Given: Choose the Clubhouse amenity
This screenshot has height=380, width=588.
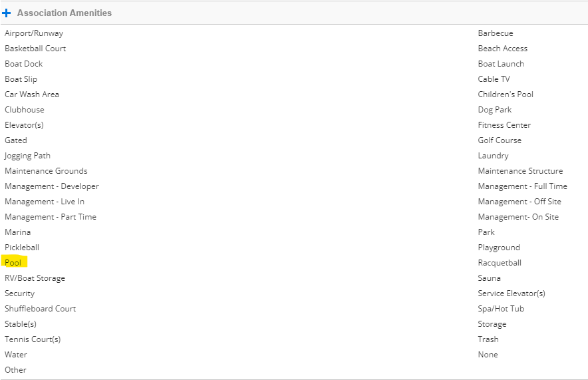Looking at the screenshot, I should (x=25, y=110).
